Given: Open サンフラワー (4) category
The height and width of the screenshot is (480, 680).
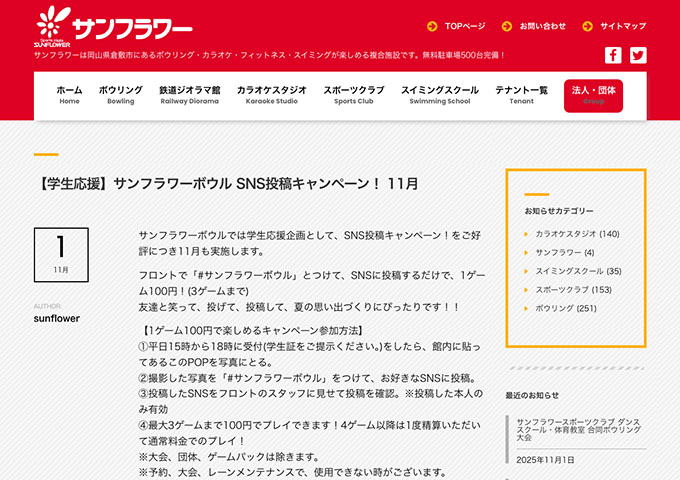Looking at the screenshot, I should pos(565,252).
